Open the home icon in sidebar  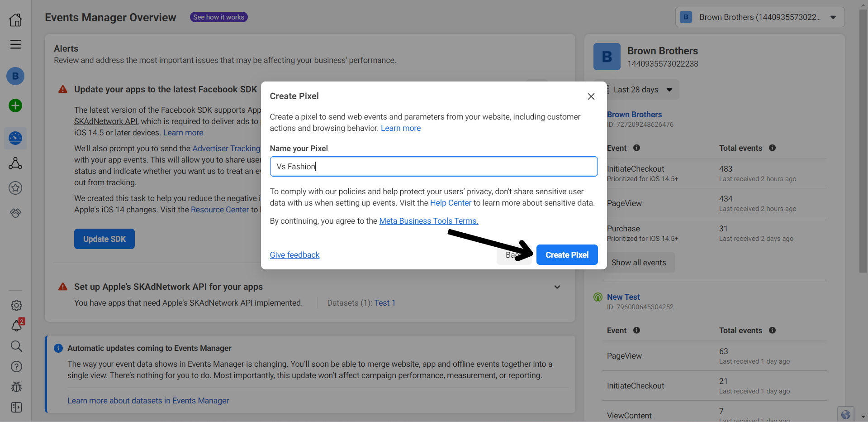(x=15, y=19)
